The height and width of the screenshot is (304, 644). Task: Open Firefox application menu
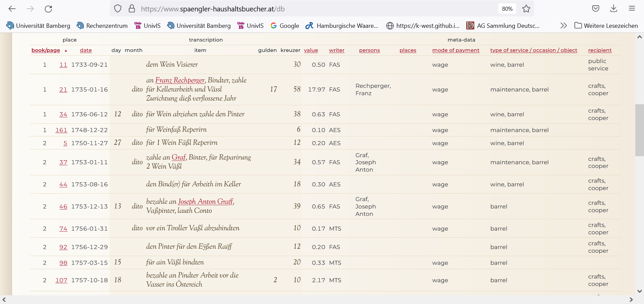tap(632, 9)
